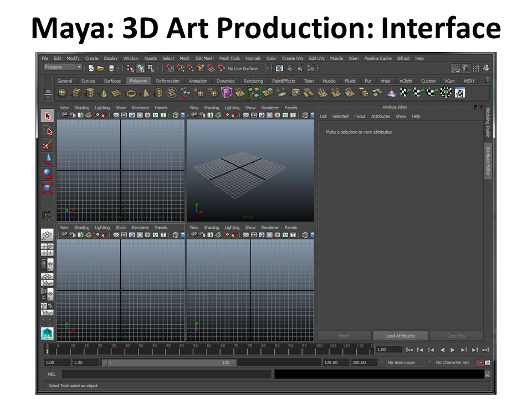Open Attributes menu in Attribute Editor
Screen dimensions: 532x399
pos(380,116)
